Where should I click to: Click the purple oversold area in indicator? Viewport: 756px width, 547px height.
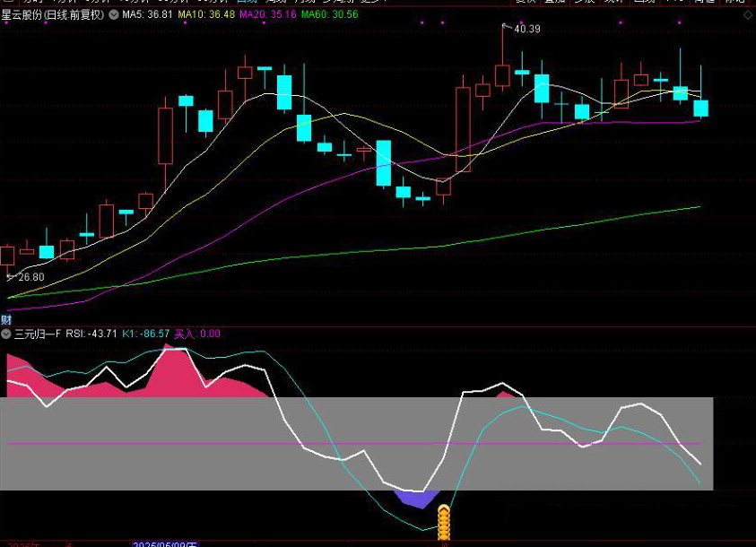(416, 498)
